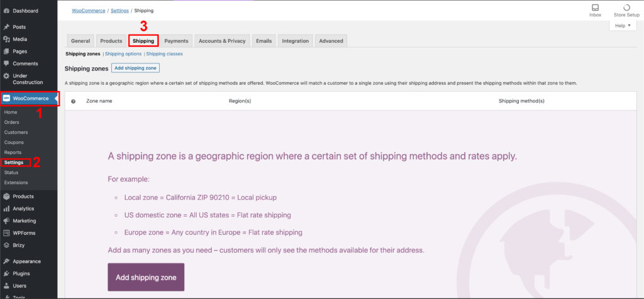Expand the Help dropdown
The height and width of the screenshot is (299, 644).
(623, 25)
